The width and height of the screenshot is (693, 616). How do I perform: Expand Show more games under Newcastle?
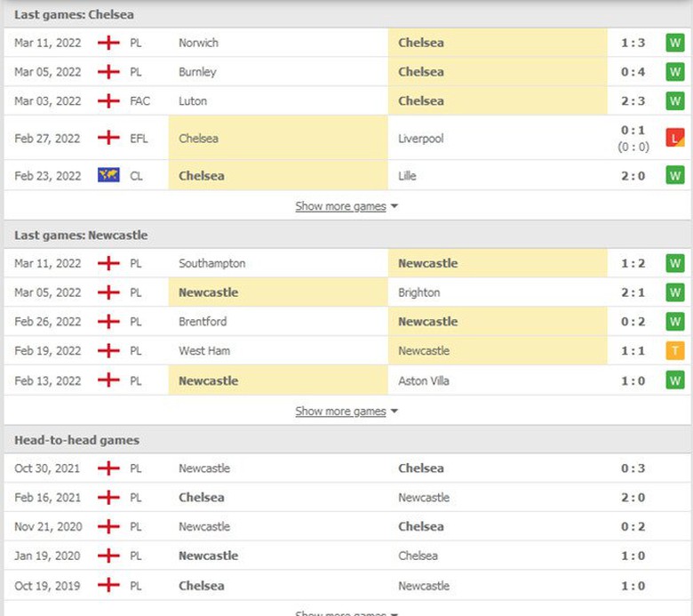pos(346,412)
